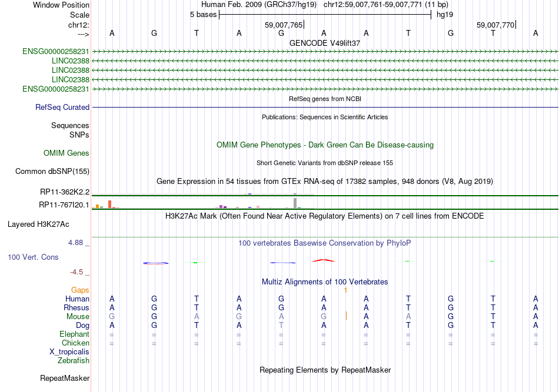The image size is (559, 392).
Task: Select the X_tropicalis alignment row label
Action: click(x=69, y=352)
